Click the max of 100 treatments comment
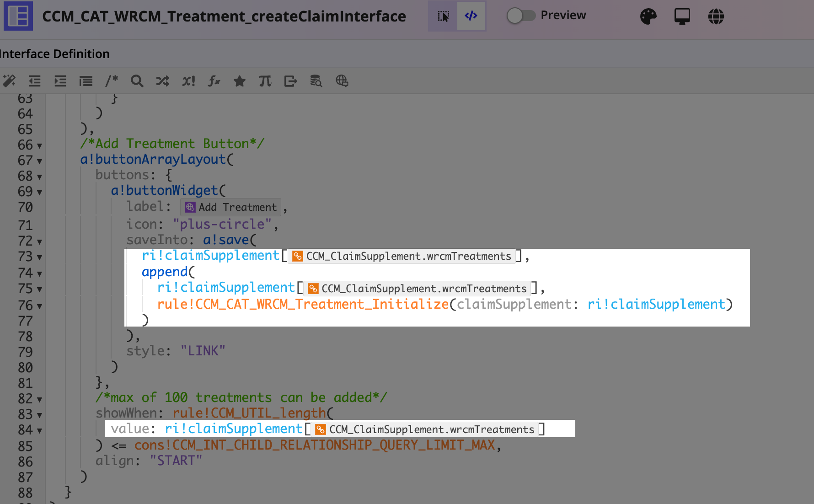Image resolution: width=814 pixels, height=504 pixels. [x=241, y=397]
